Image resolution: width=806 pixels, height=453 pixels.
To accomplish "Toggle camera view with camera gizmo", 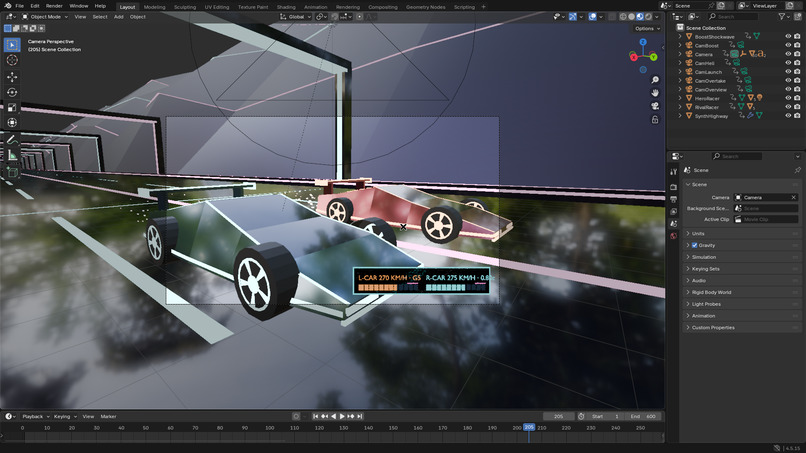I will tap(655, 106).
